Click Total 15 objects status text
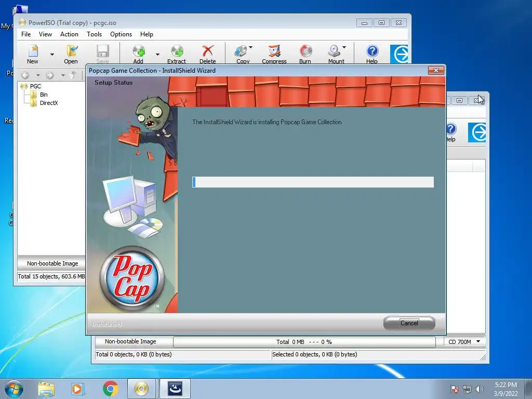The image size is (532, 399). tap(51, 276)
